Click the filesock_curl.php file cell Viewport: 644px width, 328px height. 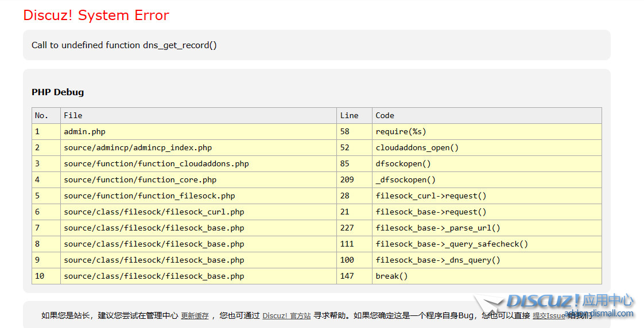pos(154,212)
